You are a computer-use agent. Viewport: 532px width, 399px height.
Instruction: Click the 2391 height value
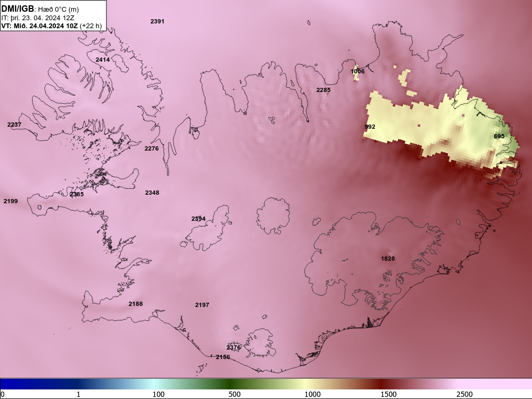pyautogui.click(x=157, y=21)
